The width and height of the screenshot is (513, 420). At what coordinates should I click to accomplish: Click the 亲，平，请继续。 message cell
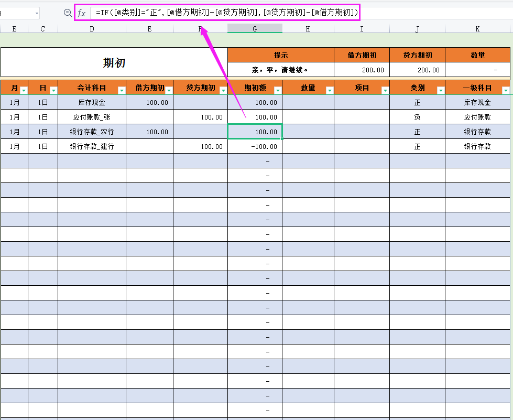(x=281, y=69)
